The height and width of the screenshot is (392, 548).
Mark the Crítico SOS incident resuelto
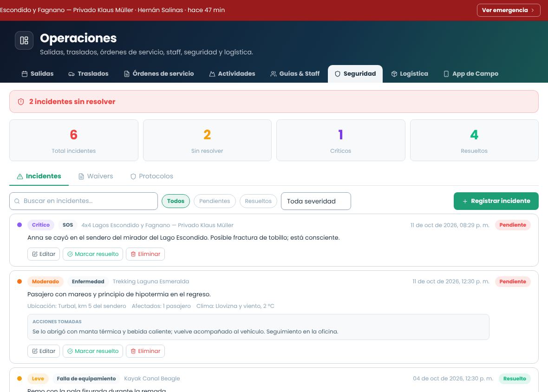point(93,254)
